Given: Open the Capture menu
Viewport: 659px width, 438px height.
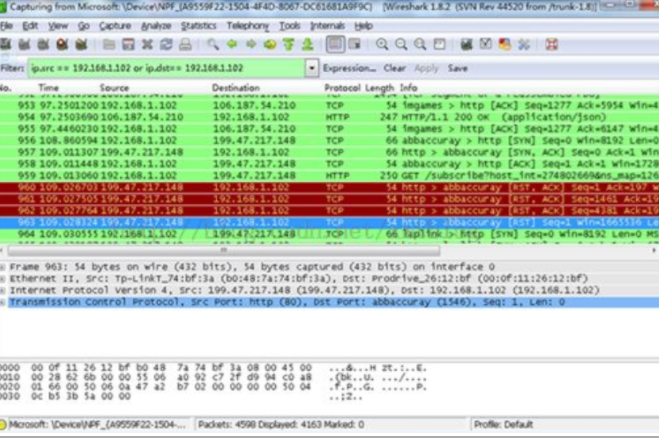Looking at the screenshot, I should coord(115,26).
